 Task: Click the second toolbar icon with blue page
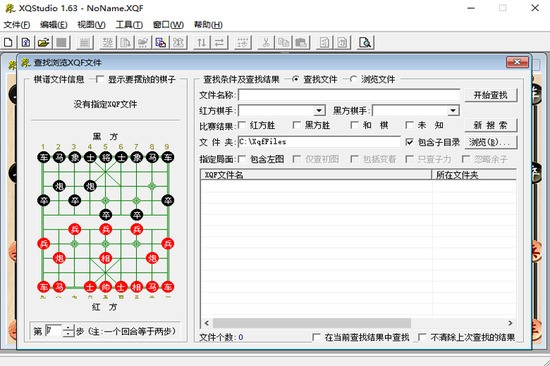(x=26, y=42)
